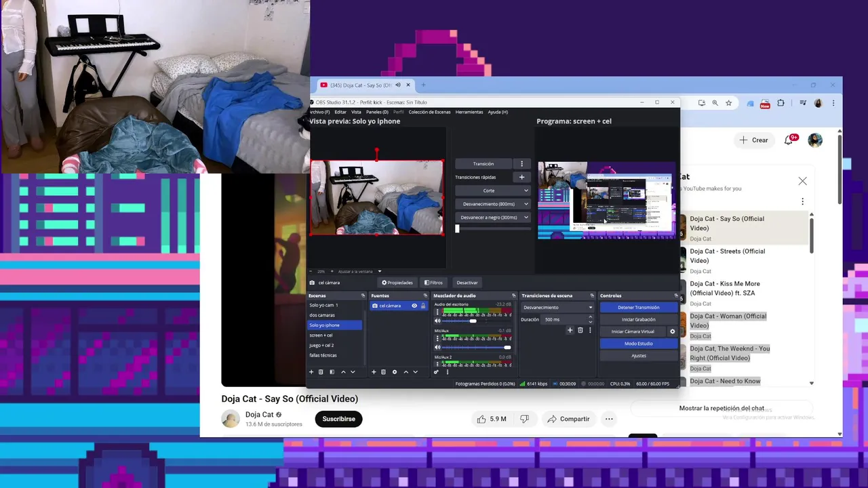Delete selected source with Fuentes trash icon
868x488 pixels.
coord(383,372)
